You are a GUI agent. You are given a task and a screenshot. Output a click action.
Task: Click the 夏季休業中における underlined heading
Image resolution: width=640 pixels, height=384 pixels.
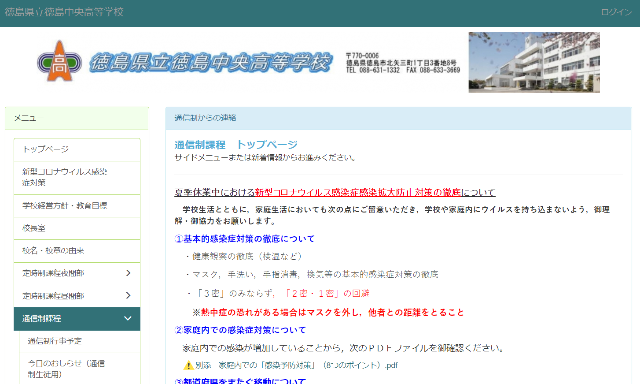tap(335, 192)
